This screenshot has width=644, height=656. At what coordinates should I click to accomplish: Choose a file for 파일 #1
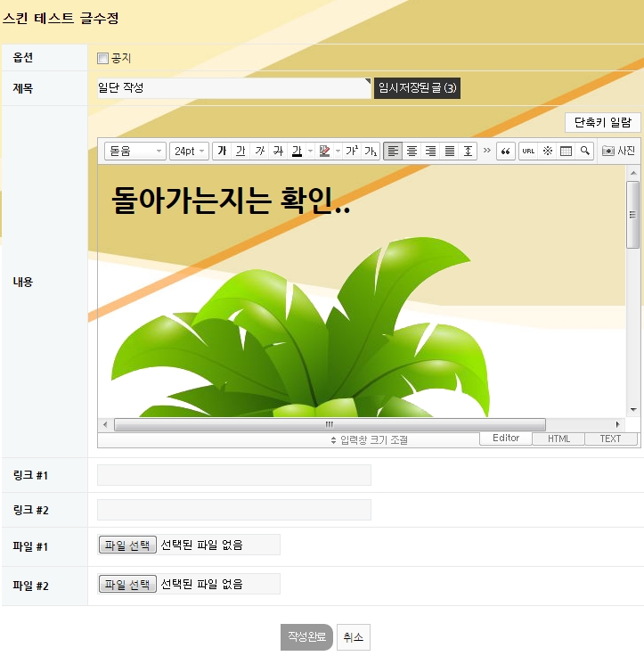(127, 545)
